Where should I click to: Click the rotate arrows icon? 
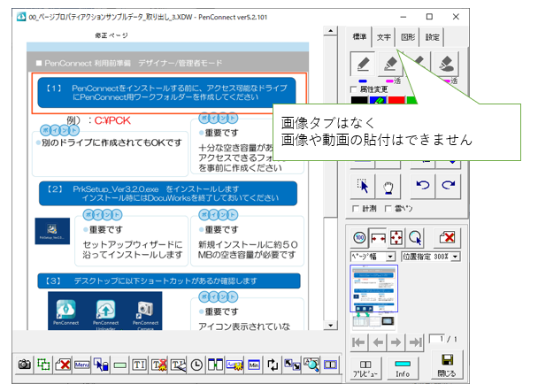273,365
